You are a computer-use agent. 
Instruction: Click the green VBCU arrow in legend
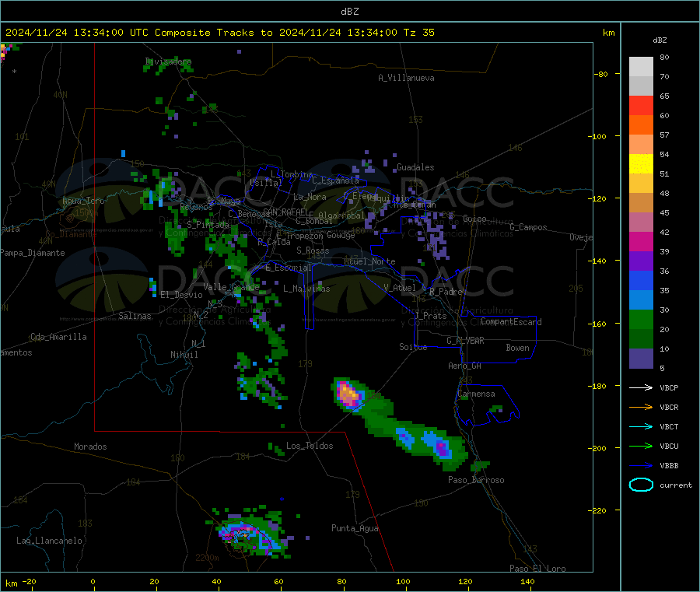click(641, 446)
